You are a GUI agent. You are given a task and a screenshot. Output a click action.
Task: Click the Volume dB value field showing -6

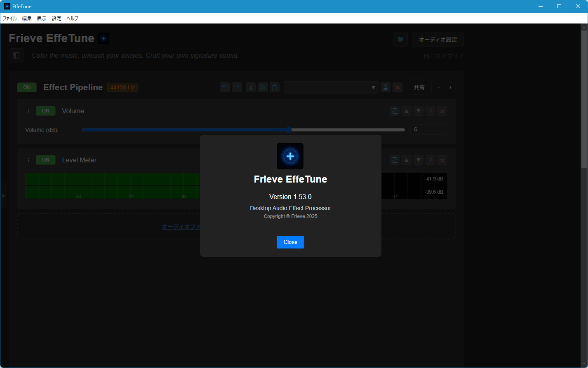coord(429,130)
